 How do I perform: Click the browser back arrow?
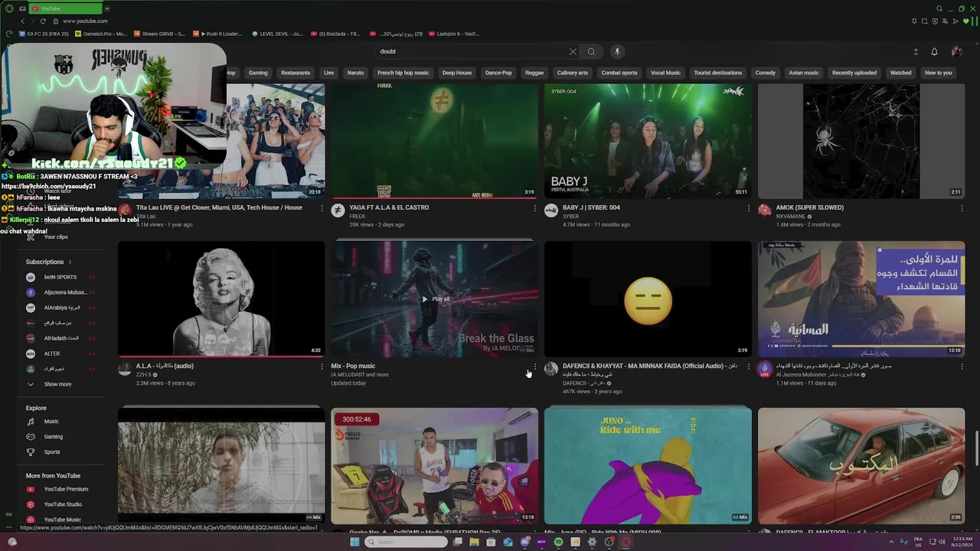(x=22, y=21)
